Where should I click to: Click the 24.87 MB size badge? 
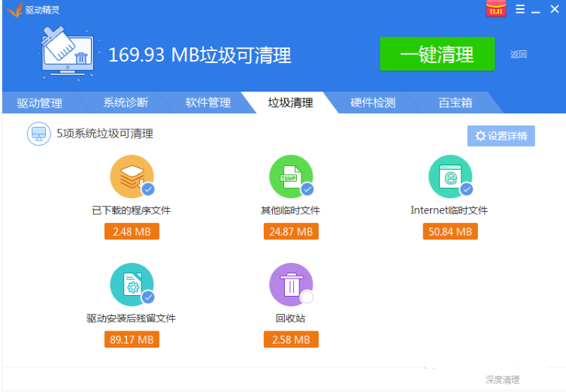[x=291, y=231]
